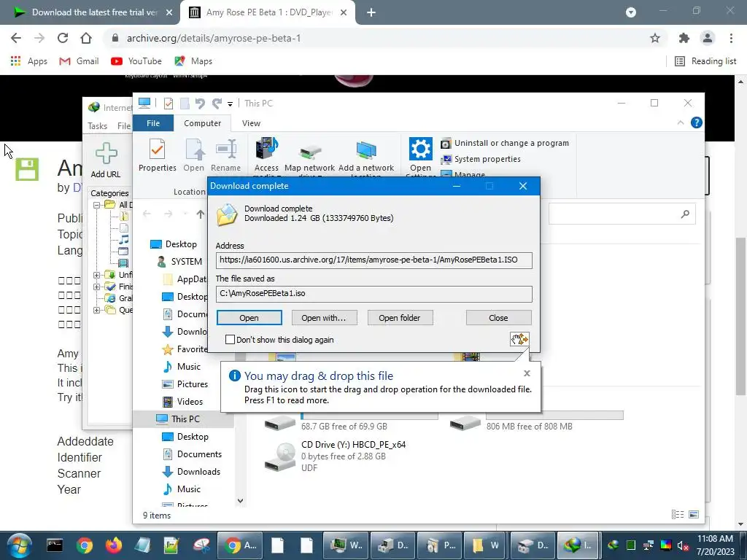Collapse the Explorer ribbon with the chevron
747x560 pixels.
pyautogui.click(x=681, y=122)
